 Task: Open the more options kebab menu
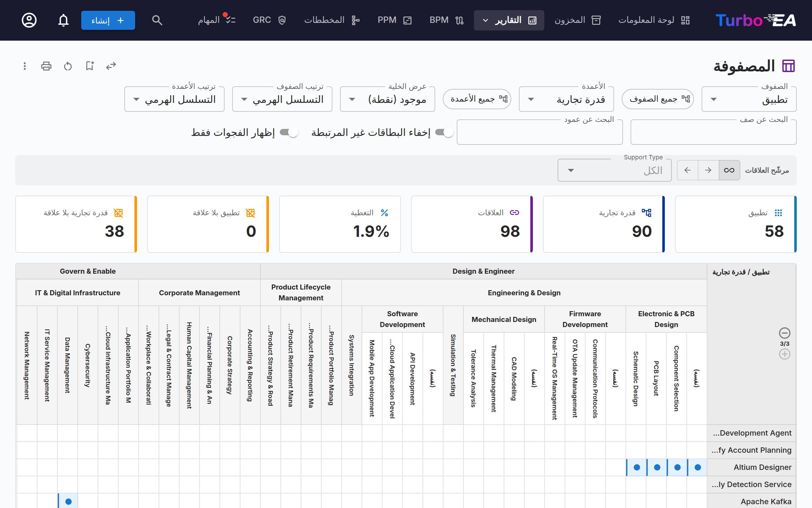[x=24, y=66]
